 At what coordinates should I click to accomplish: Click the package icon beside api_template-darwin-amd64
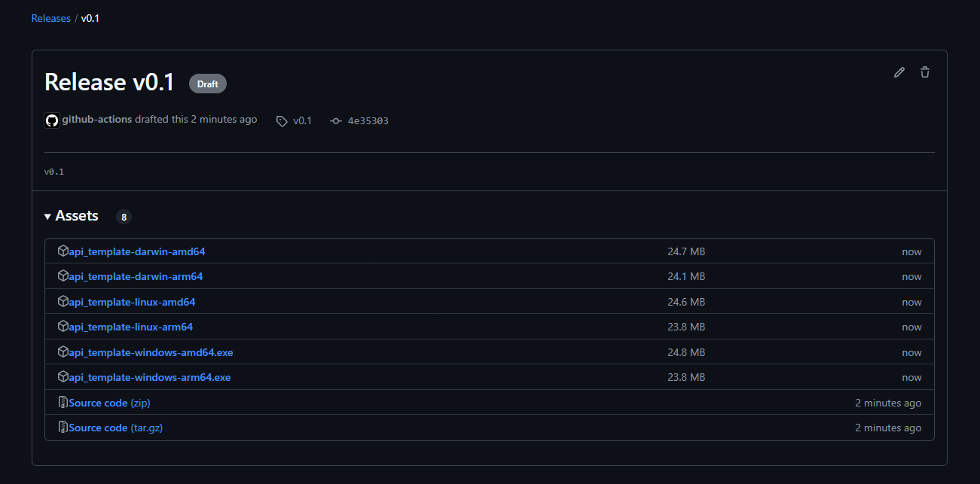point(63,250)
